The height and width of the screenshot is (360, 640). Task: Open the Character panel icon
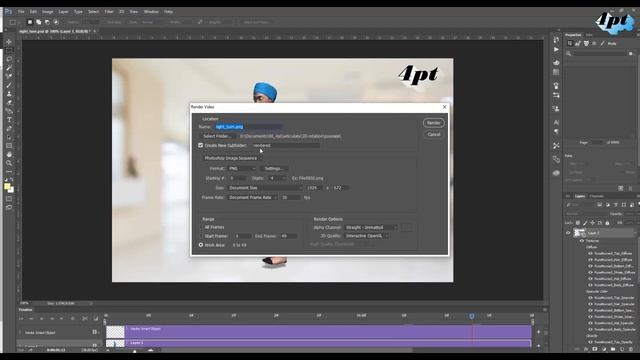(x=556, y=122)
